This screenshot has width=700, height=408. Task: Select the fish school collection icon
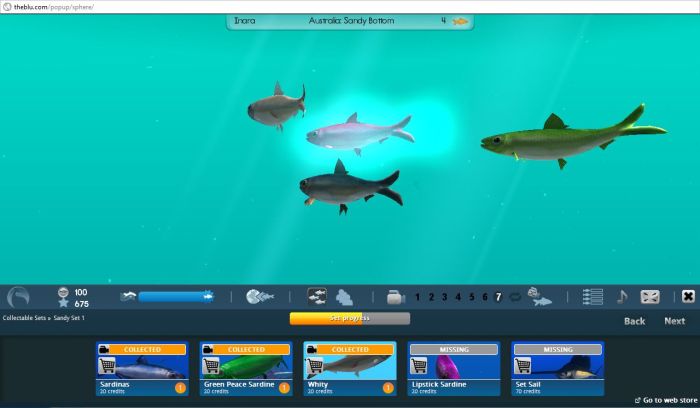[316, 297]
